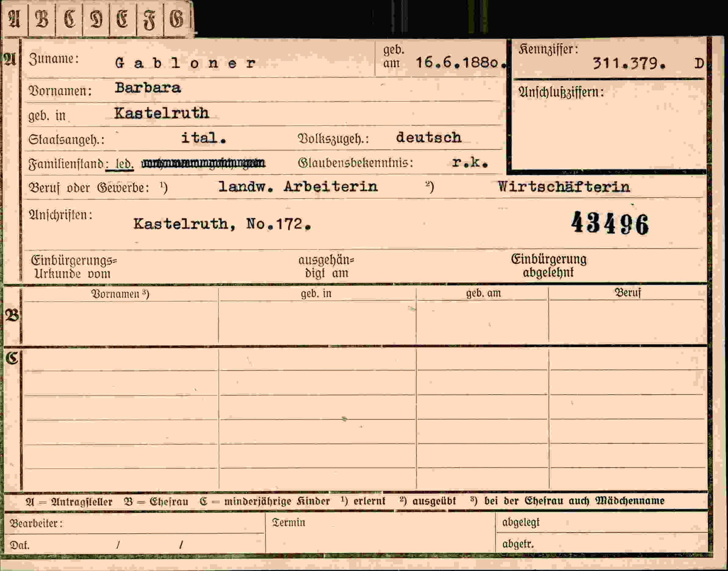Select the index tab letter E

[123, 18]
